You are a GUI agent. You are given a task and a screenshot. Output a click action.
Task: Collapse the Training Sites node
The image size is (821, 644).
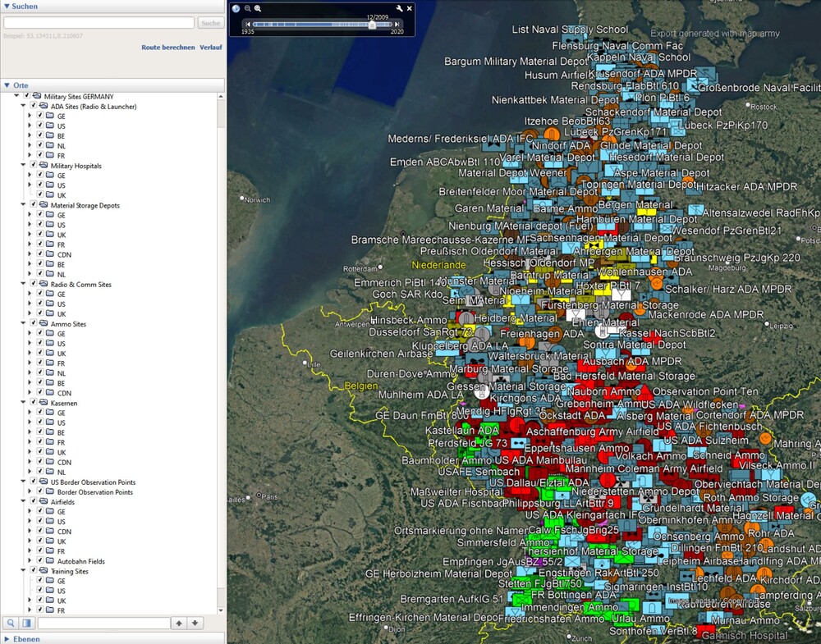tap(23, 571)
